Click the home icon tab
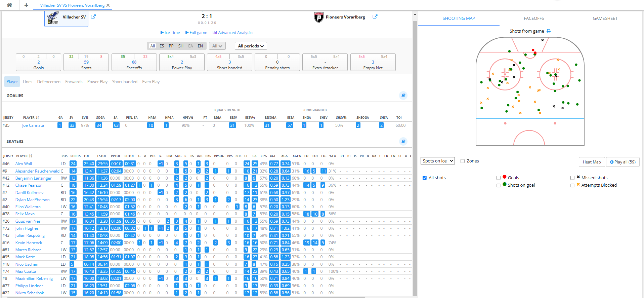The height and width of the screenshot is (298, 644). tap(9, 5)
